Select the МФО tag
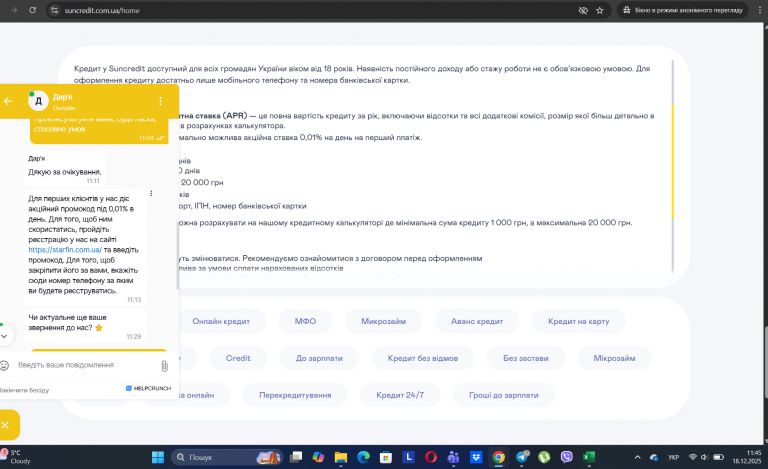Viewport: 768px width, 469px height. click(305, 321)
